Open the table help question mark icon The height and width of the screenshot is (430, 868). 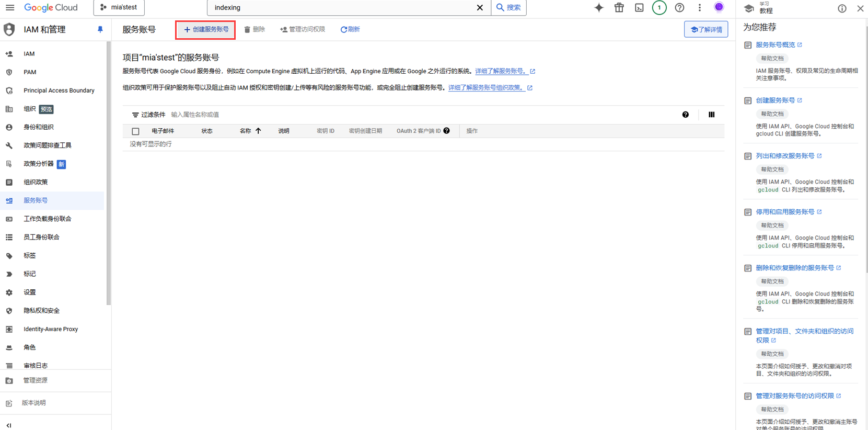686,115
